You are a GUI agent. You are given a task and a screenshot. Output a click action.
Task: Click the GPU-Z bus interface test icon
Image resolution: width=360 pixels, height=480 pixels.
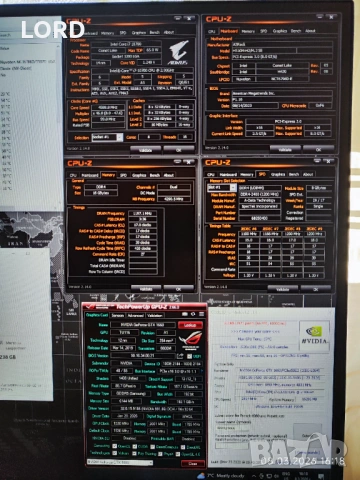(x=202, y=371)
